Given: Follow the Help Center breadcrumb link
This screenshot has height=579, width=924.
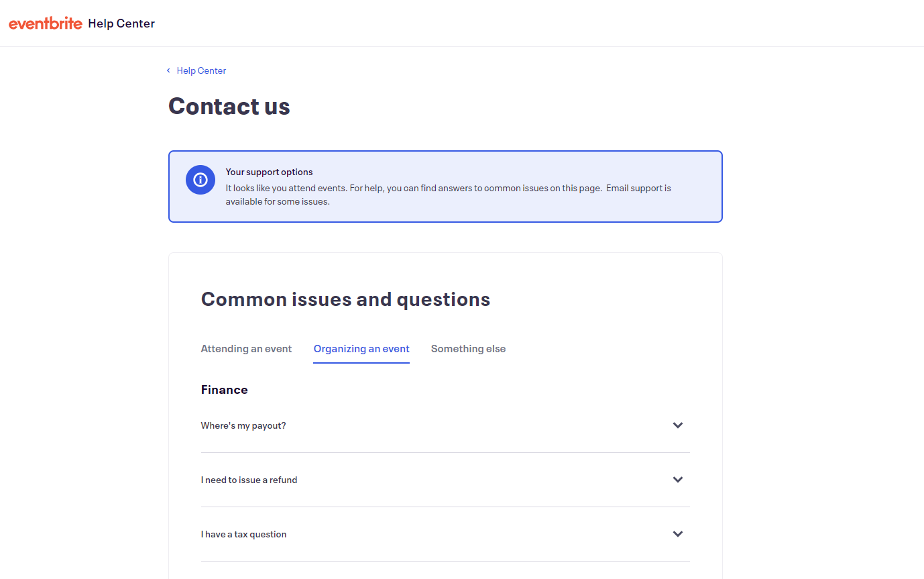Looking at the screenshot, I should [x=201, y=70].
